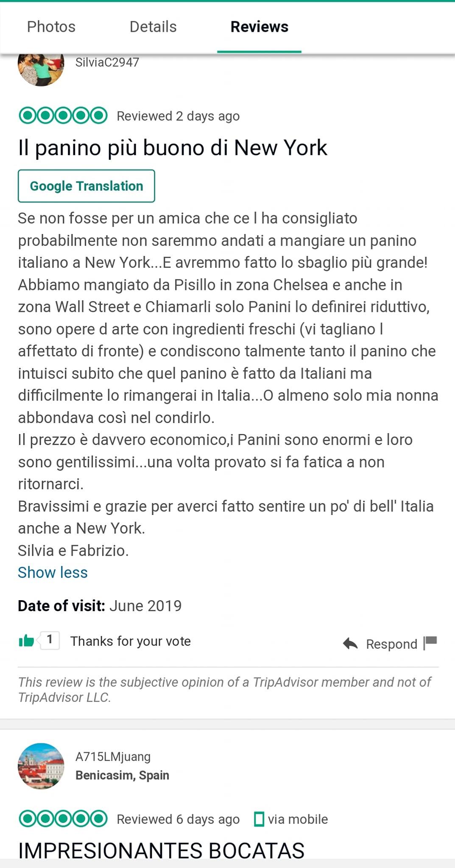Screen dimensions: 455x868
Task: Click the helpful vote count badge
Action: 50,640
